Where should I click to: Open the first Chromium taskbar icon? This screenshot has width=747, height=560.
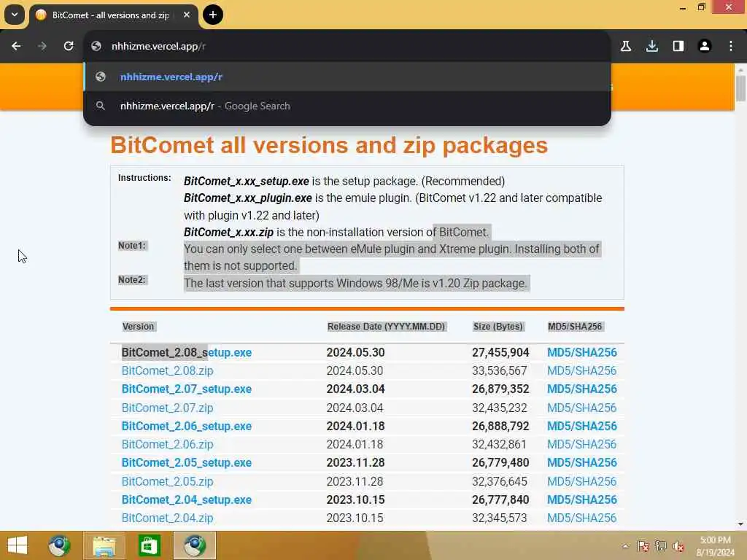[59, 545]
